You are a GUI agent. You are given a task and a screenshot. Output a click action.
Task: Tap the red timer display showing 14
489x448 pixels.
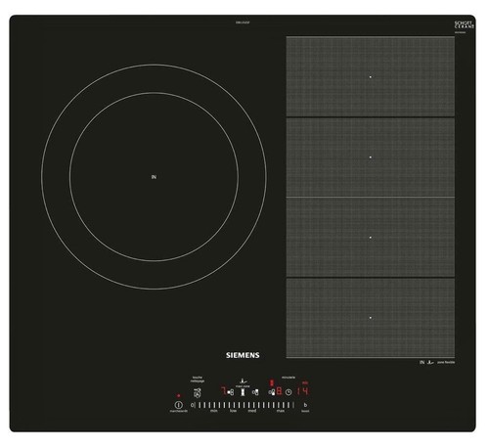point(303,391)
